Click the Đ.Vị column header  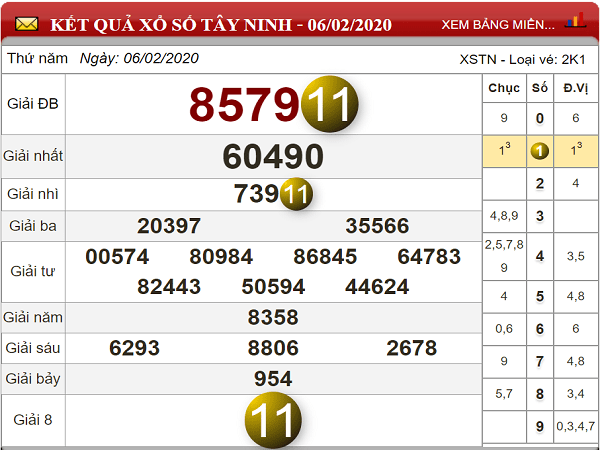pyautogui.click(x=576, y=88)
